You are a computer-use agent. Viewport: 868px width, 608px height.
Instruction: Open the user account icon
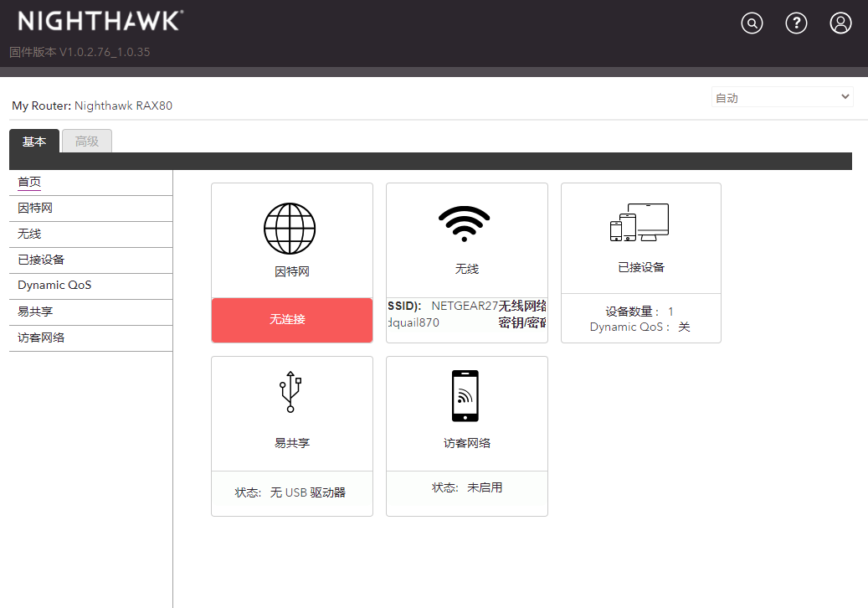(840, 23)
